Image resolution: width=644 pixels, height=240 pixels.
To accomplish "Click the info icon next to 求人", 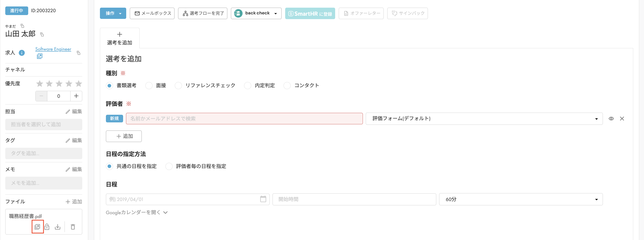I will [22, 53].
